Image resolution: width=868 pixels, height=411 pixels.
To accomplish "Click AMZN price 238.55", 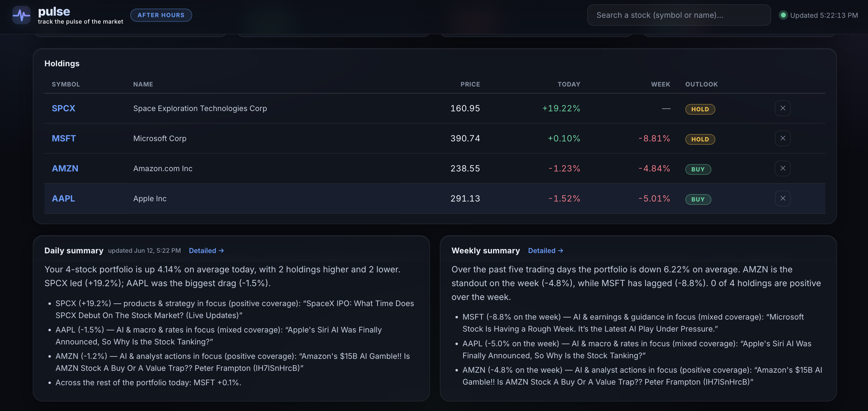I will tap(465, 168).
